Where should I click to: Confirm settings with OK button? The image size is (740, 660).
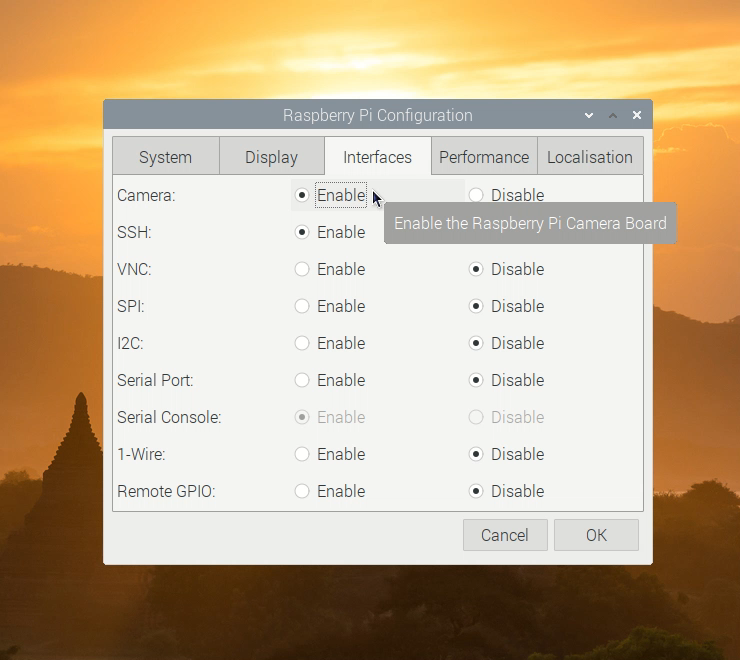pyautogui.click(x=596, y=535)
